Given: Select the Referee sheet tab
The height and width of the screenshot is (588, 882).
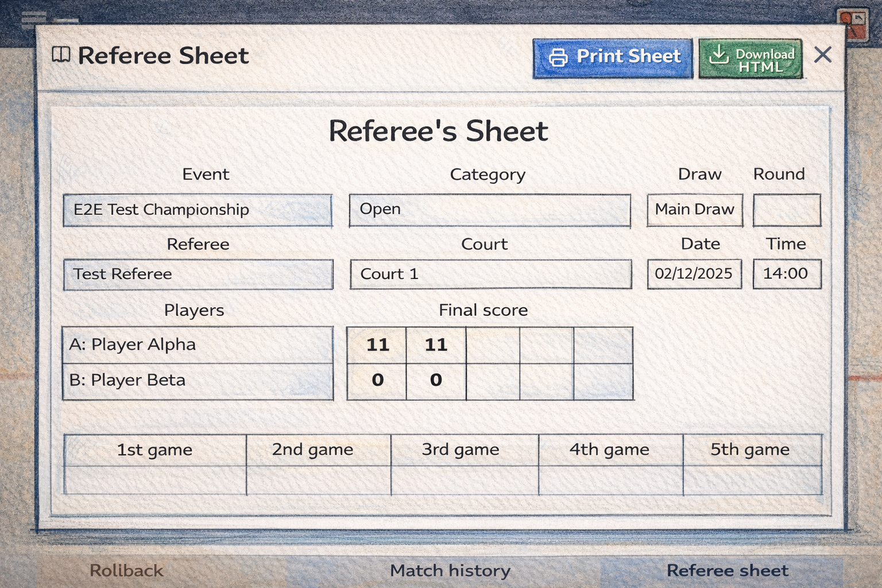Looking at the screenshot, I should coord(728,570).
